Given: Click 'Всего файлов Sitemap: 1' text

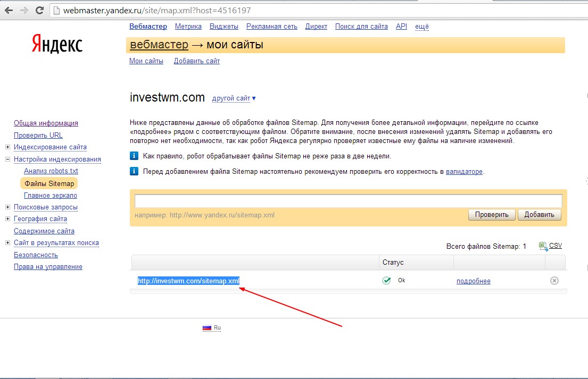Looking at the screenshot, I should 486,247.
